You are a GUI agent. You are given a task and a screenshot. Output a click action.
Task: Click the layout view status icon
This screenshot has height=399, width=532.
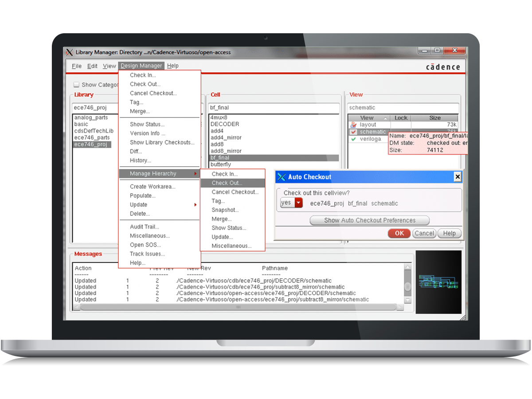[353, 125]
